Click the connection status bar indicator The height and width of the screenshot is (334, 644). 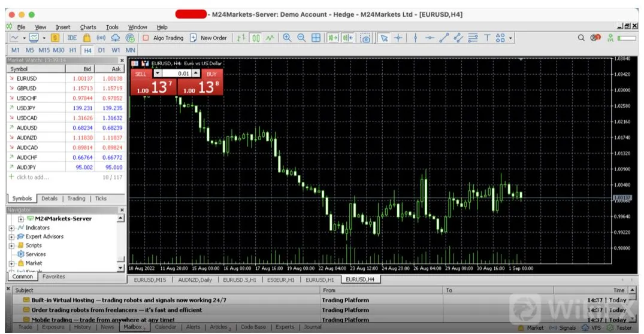(x=627, y=38)
